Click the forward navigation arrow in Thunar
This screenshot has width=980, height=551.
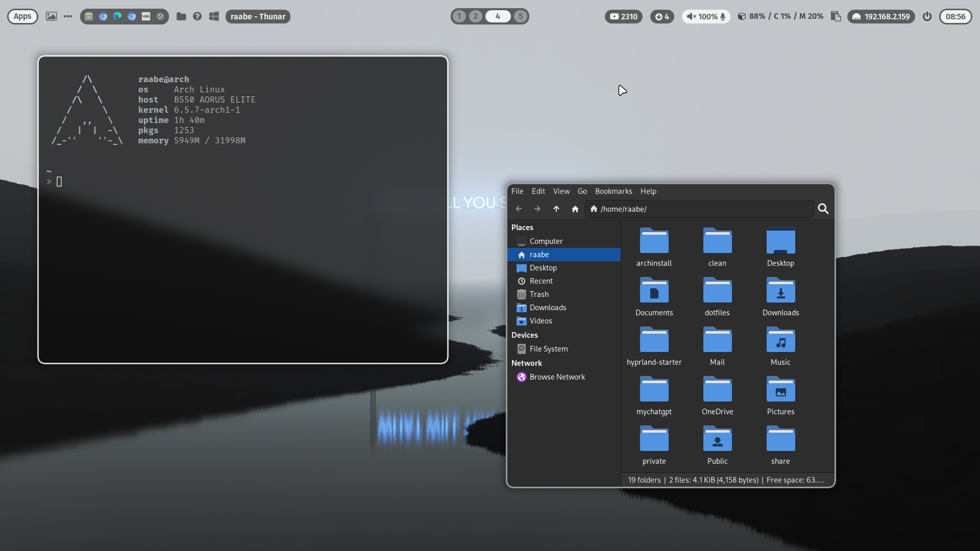[x=536, y=209]
